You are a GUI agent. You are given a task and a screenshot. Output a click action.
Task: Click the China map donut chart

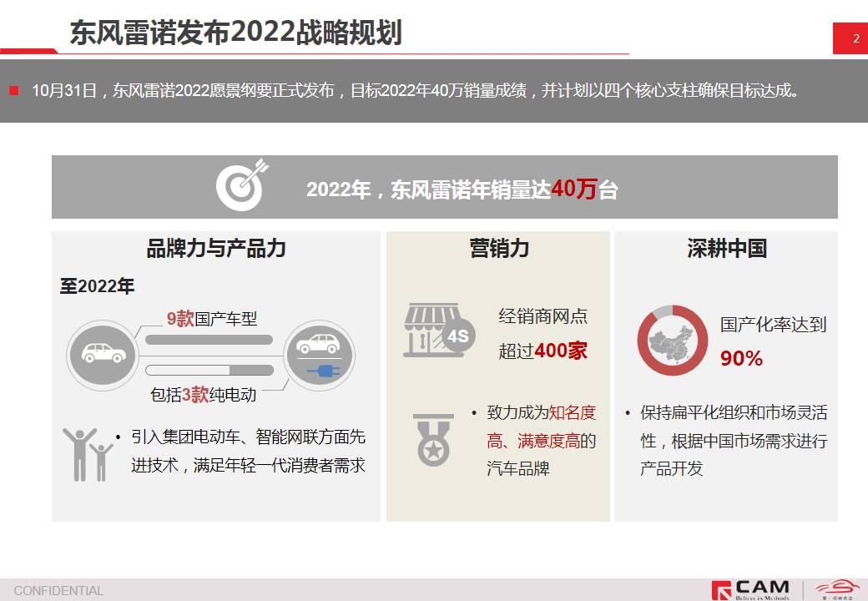coord(672,340)
